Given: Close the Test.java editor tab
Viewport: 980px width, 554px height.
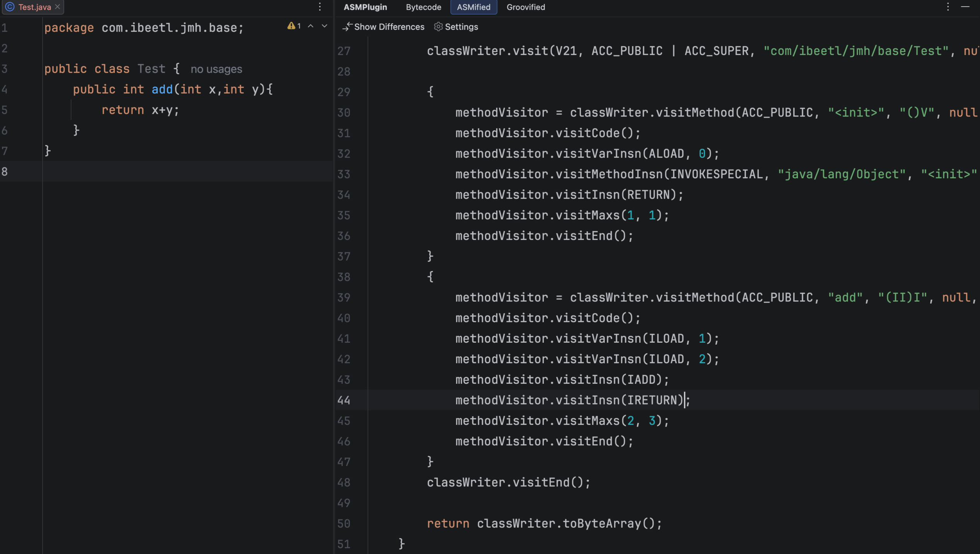Looking at the screenshot, I should [x=58, y=7].
